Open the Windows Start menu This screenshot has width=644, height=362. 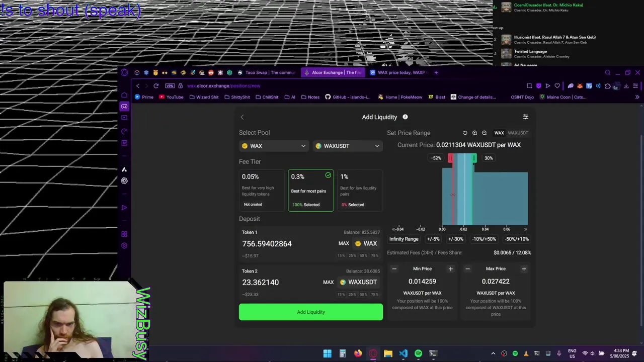[328, 353]
